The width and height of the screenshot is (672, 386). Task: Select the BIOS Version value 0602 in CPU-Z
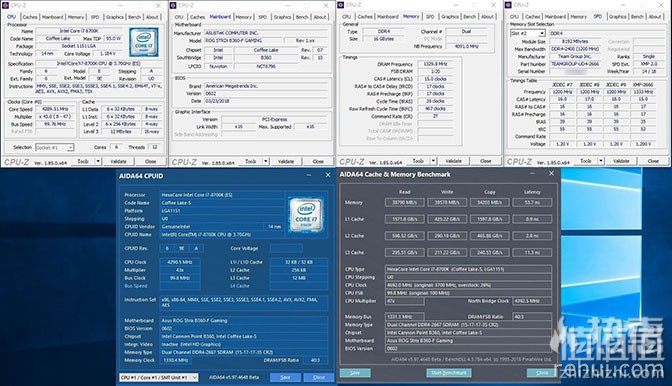[267, 93]
